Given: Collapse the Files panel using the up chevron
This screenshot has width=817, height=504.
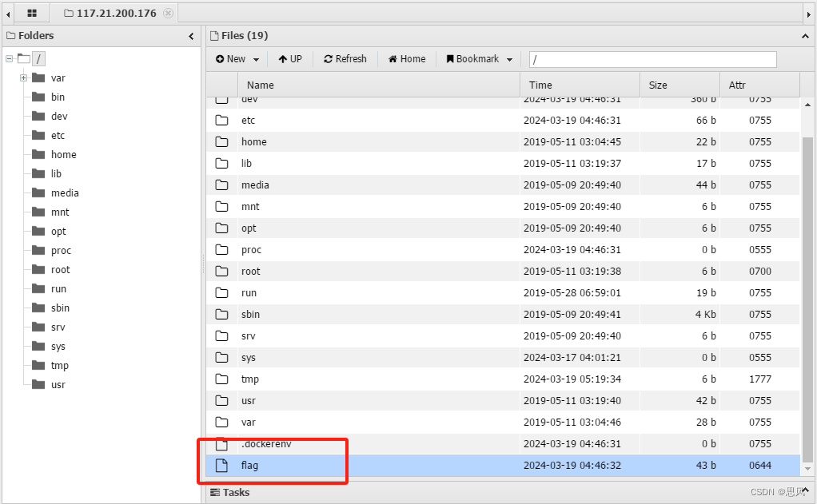Looking at the screenshot, I should pos(806,36).
